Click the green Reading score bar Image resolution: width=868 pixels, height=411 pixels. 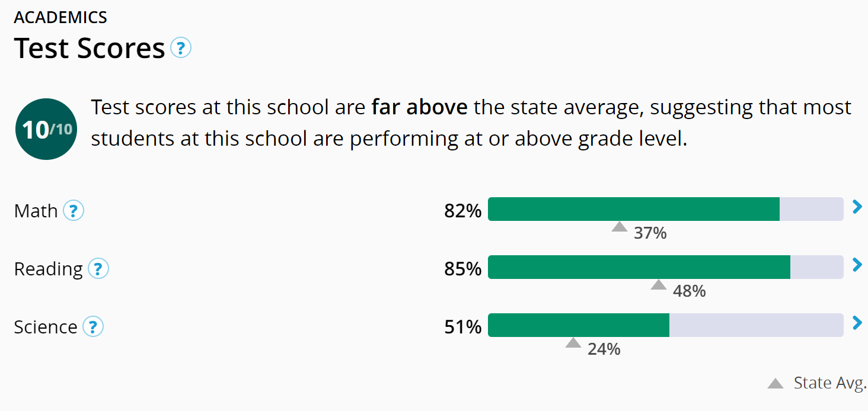[639, 267]
